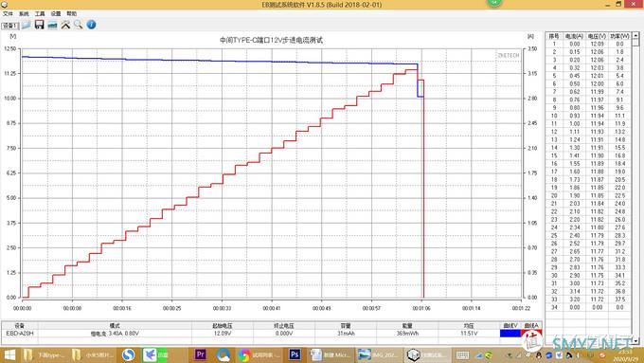
Task: Open the 设置 menu
Action: point(56,13)
